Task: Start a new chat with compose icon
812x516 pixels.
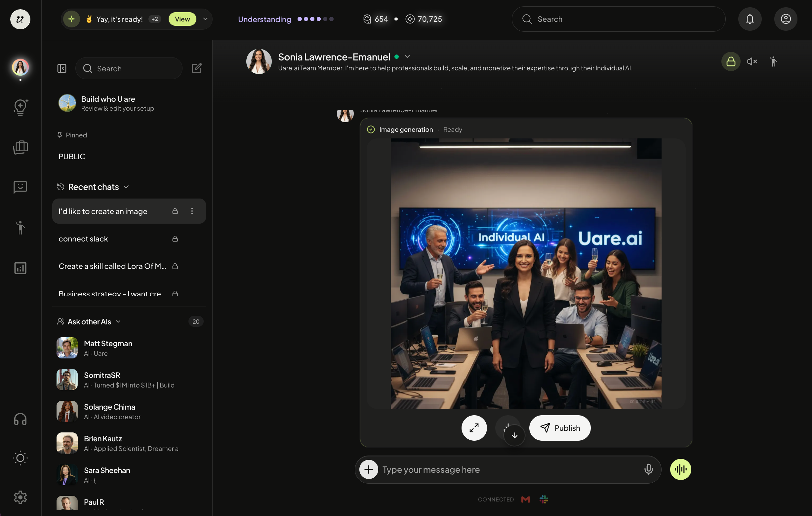Action: coord(197,68)
